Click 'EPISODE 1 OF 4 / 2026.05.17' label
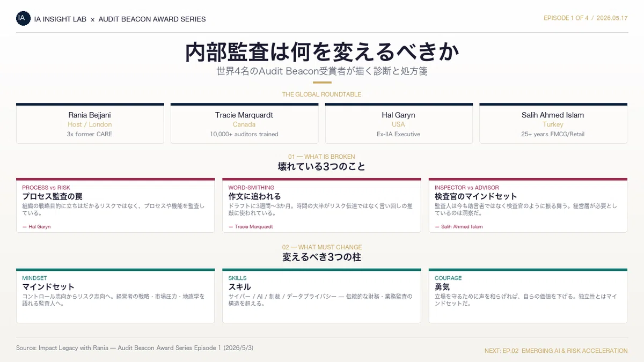Image resolution: width=644 pixels, height=362 pixels. (x=586, y=18)
